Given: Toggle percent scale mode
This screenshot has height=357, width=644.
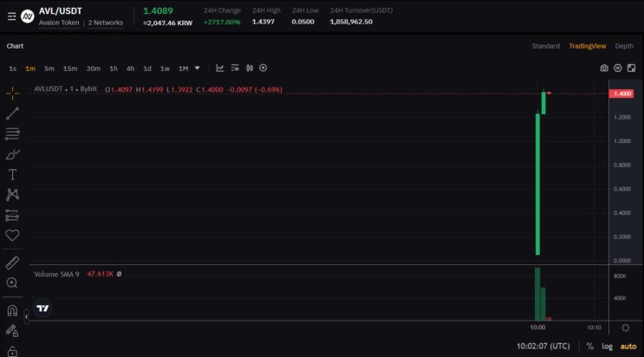Looking at the screenshot, I should [589, 347].
